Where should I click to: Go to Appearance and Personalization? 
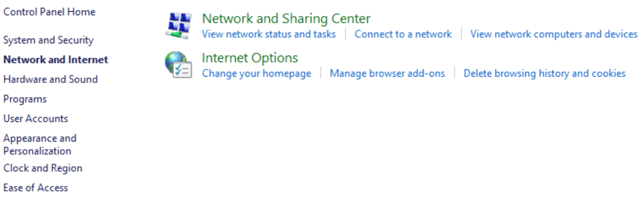[x=39, y=144]
